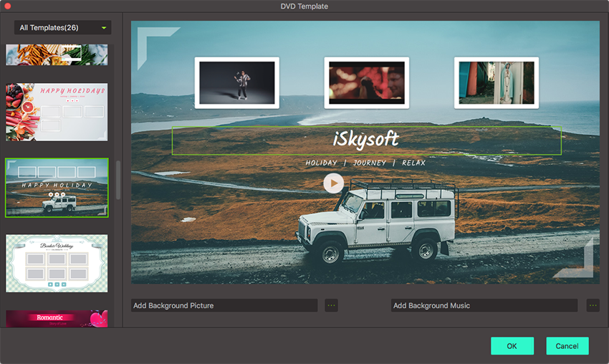Click the statue video clip thumbnail
Screen dimensions: 609x364
click(497, 82)
